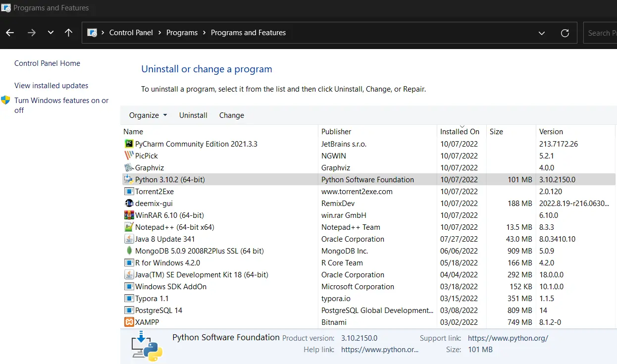Open the recent locations dropdown arrow
Image resolution: width=617 pixels, height=364 pixels.
pos(51,33)
